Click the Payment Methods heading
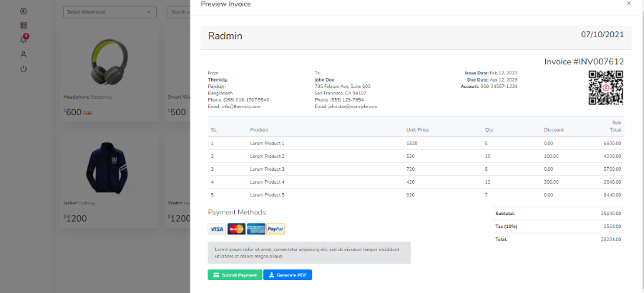644x293 pixels. coord(238,212)
